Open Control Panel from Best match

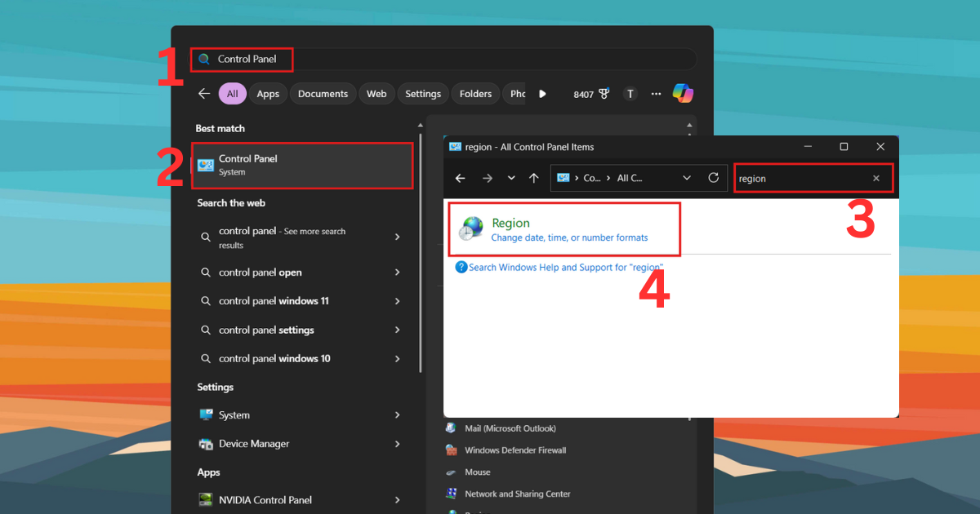point(302,165)
